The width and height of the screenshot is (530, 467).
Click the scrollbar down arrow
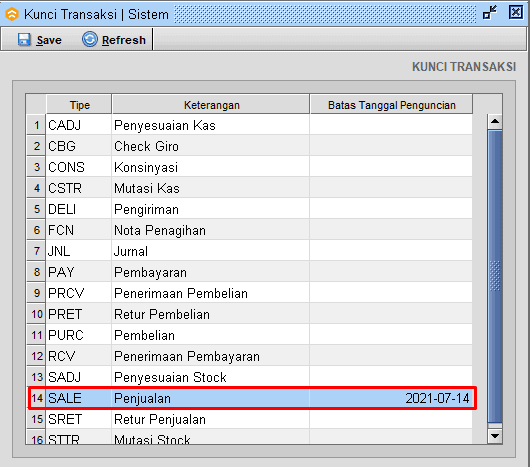[495, 436]
